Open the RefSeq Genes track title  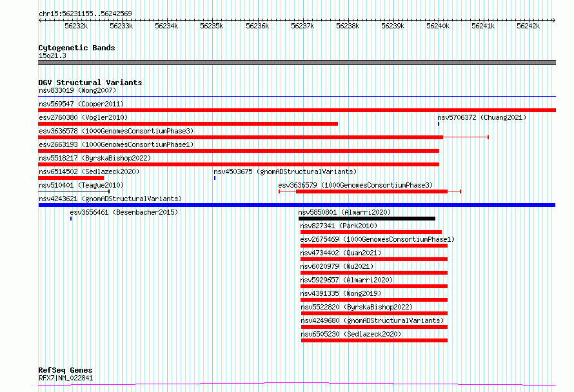pyautogui.click(x=65, y=370)
